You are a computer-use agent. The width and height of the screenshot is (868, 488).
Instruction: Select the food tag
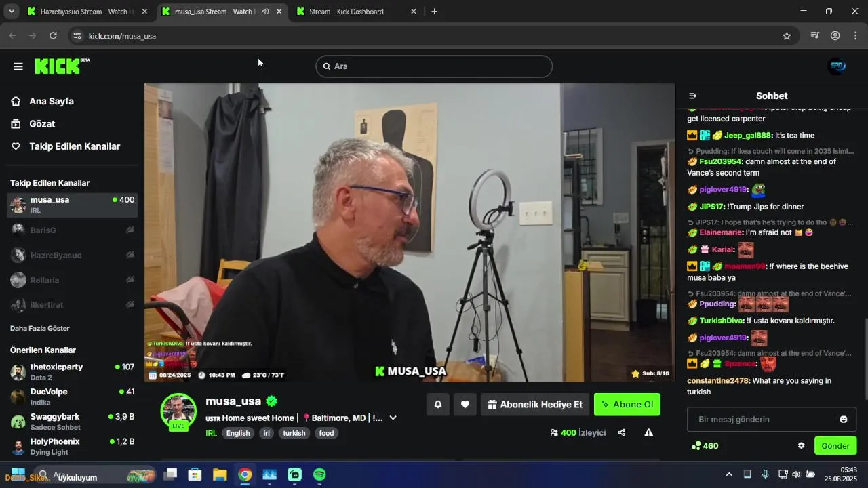point(327,433)
